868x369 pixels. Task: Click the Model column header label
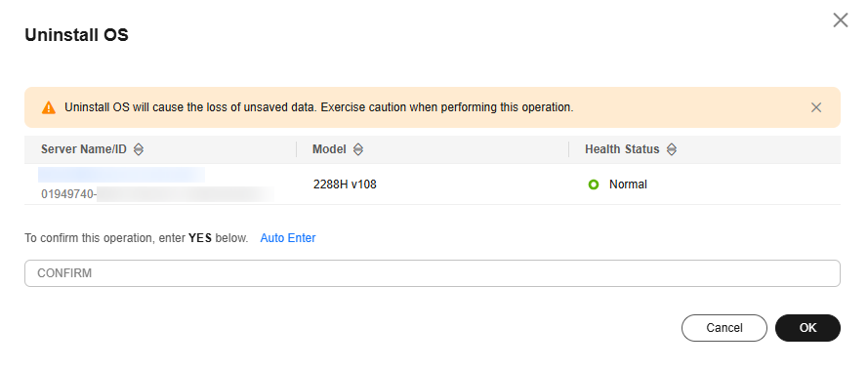tap(329, 149)
